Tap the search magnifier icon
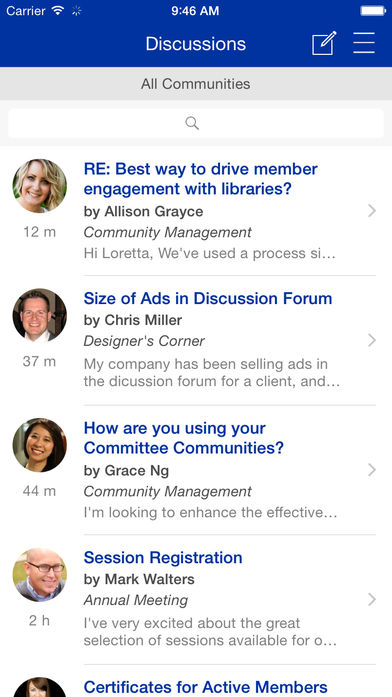Image resolution: width=392 pixels, height=697 pixels. point(192,123)
